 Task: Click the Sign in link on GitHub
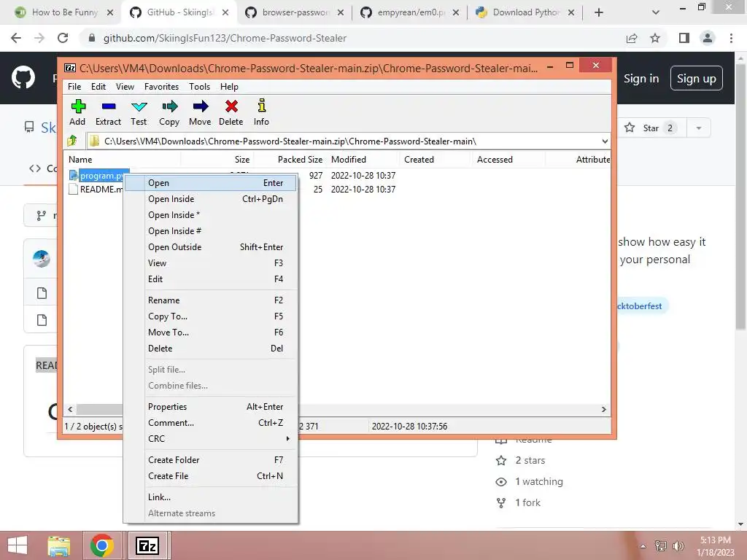tap(641, 79)
